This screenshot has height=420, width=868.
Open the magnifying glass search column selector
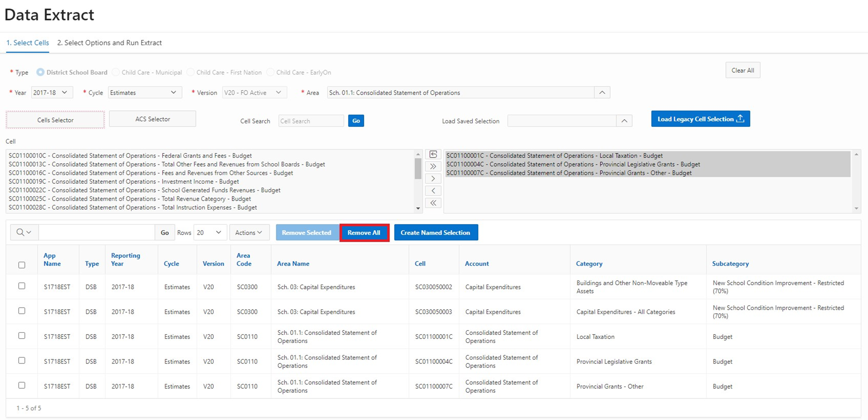tap(24, 232)
